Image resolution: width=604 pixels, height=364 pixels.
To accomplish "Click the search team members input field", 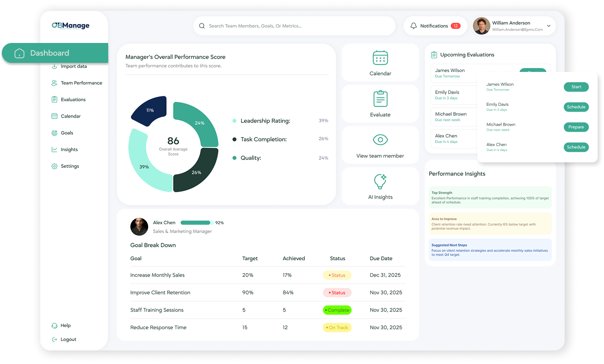I will click(x=299, y=26).
